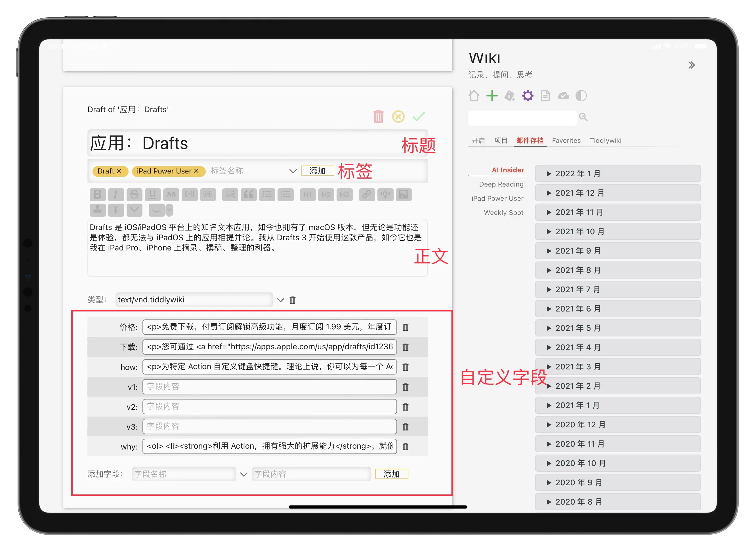Go to the wiki home page
Viewport: 756px width, 552px height.
point(474,96)
